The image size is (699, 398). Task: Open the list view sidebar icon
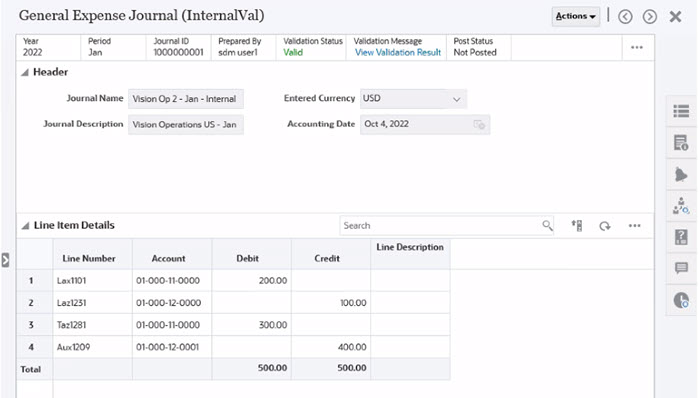pos(681,111)
